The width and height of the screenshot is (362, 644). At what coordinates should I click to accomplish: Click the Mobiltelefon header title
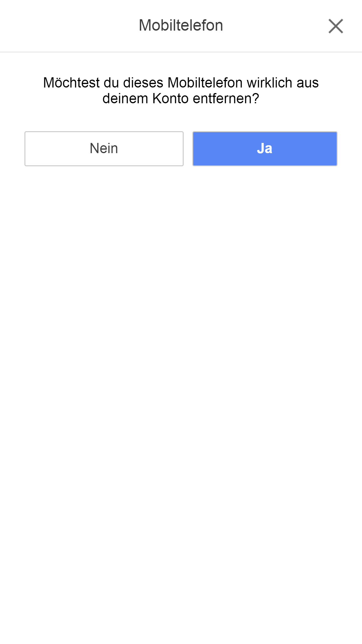(181, 25)
